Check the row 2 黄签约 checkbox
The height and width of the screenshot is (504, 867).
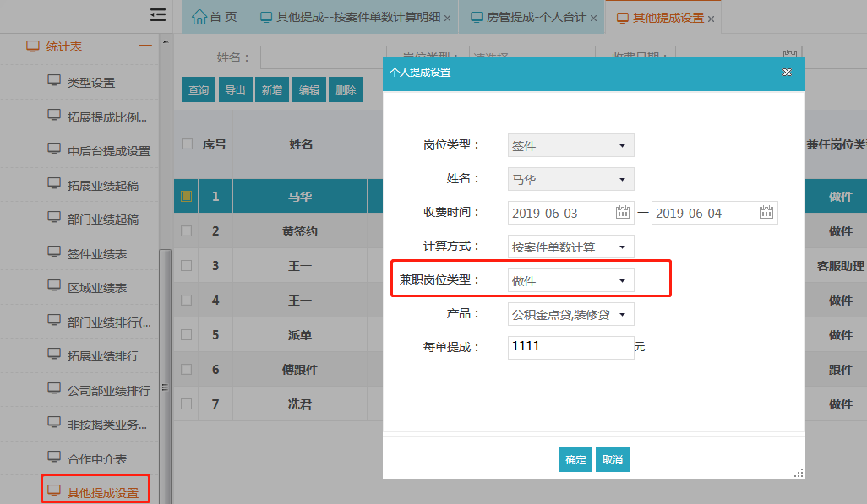[187, 231]
